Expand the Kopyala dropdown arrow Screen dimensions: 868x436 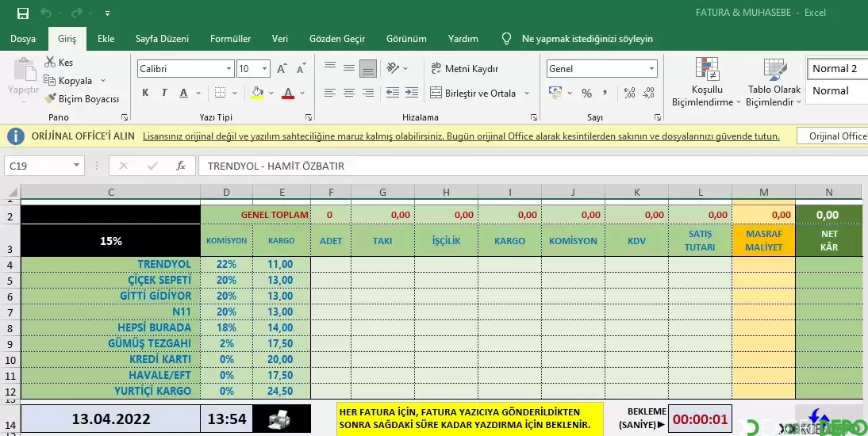103,81
